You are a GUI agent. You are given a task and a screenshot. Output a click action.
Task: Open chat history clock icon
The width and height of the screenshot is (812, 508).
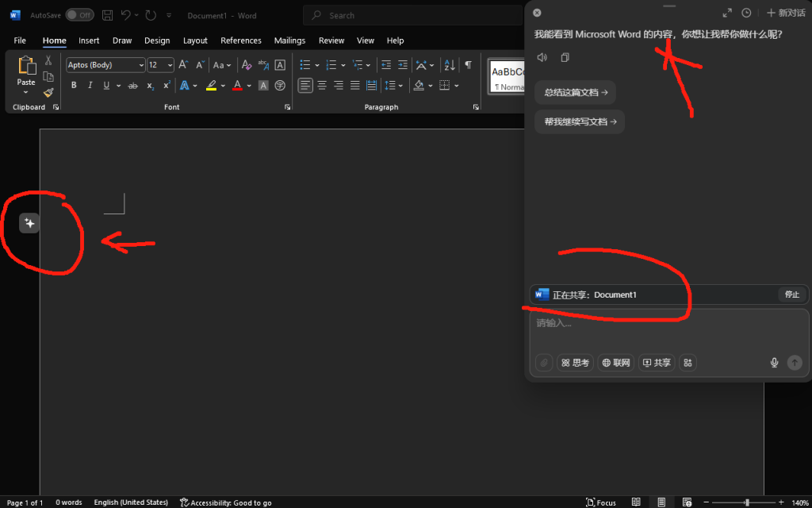746,13
